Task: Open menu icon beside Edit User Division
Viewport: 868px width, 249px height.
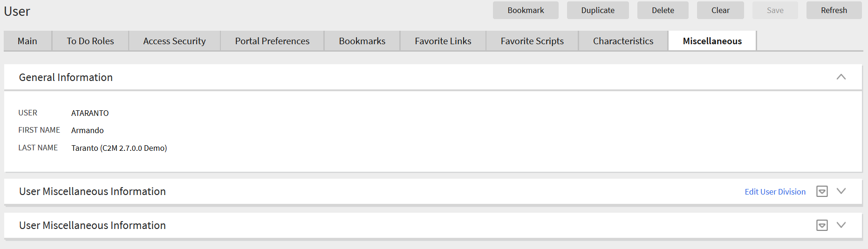Action: point(822,191)
